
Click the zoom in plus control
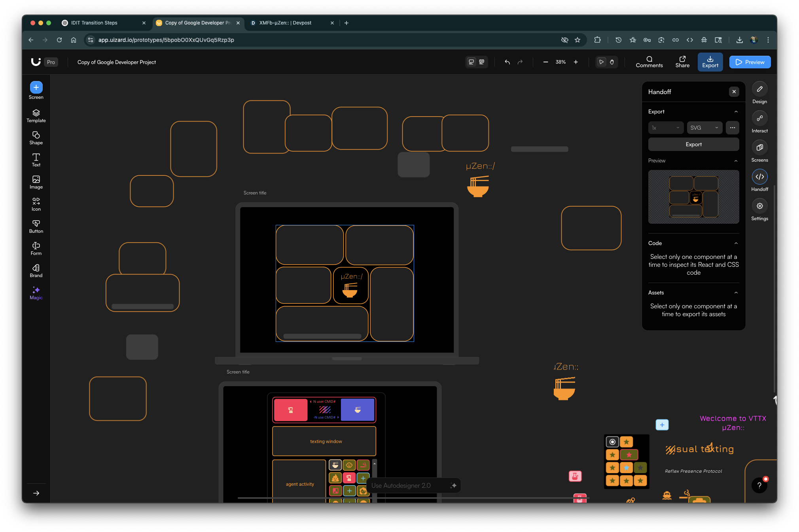click(576, 62)
